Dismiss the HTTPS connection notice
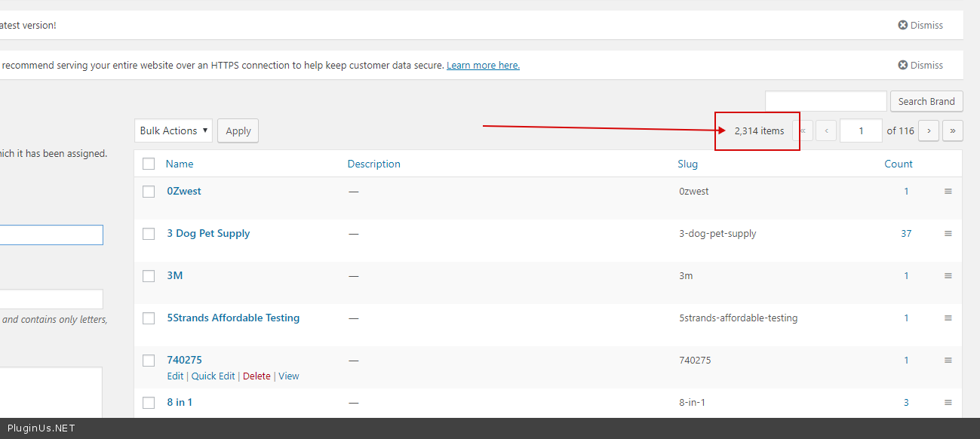Viewport: 980px width, 439px height. [x=920, y=65]
